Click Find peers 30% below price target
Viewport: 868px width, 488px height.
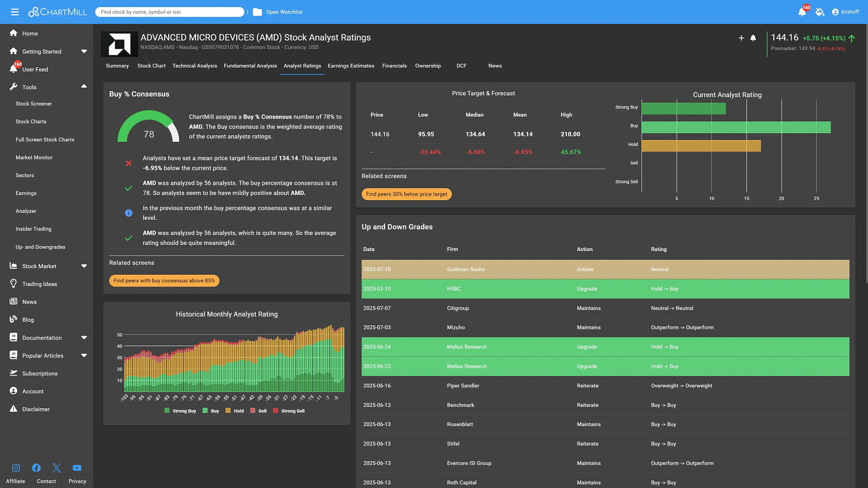tap(407, 194)
